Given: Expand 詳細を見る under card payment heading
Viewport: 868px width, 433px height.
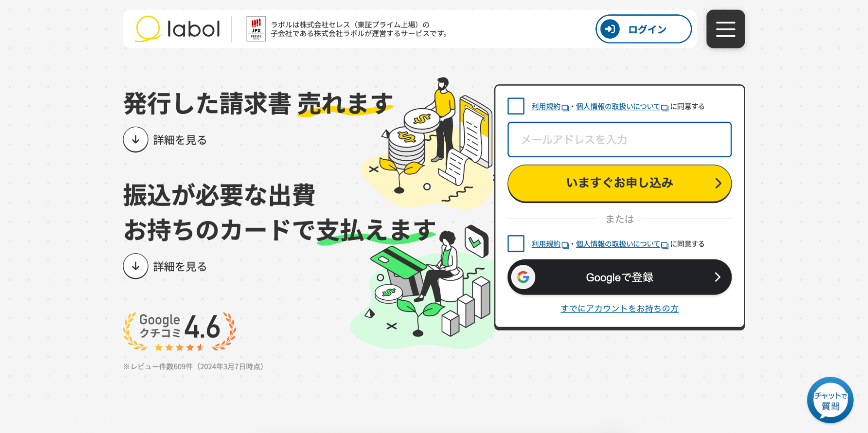Looking at the screenshot, I should coord(165,266).
